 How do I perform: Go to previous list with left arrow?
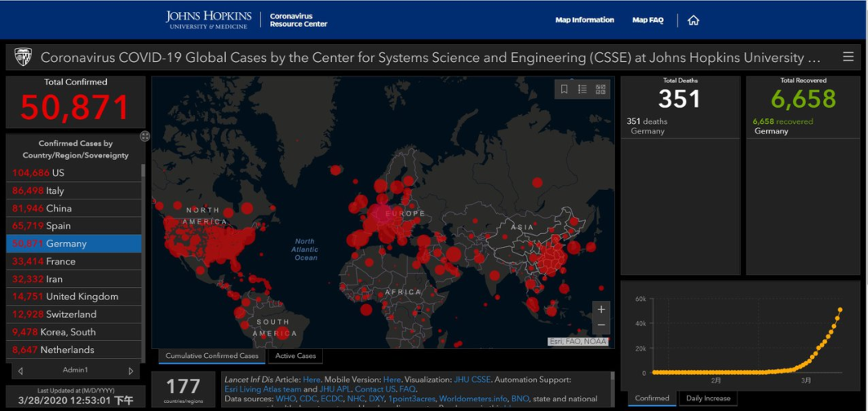pos(20,371)
